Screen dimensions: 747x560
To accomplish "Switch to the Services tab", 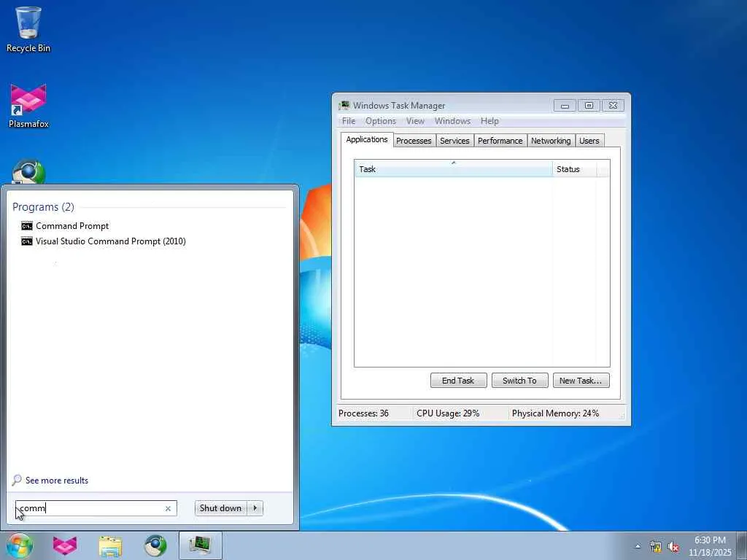I will tap(454, 141).
